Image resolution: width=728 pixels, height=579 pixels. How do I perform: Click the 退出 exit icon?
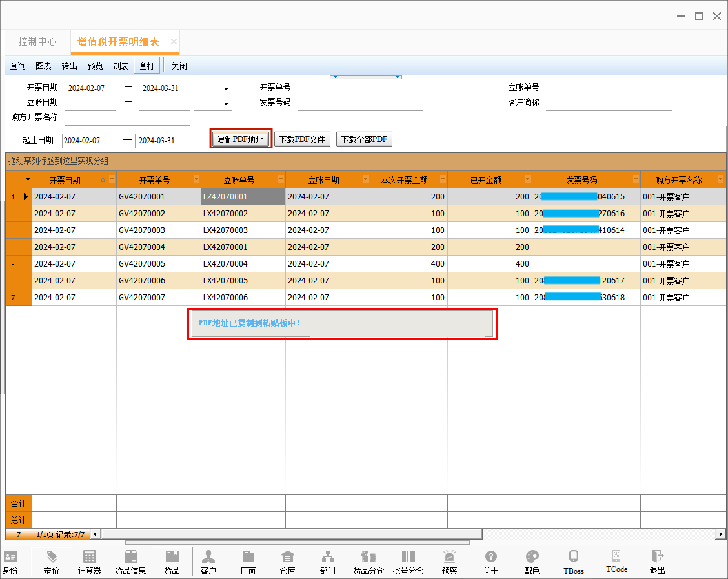click(657, 562)
